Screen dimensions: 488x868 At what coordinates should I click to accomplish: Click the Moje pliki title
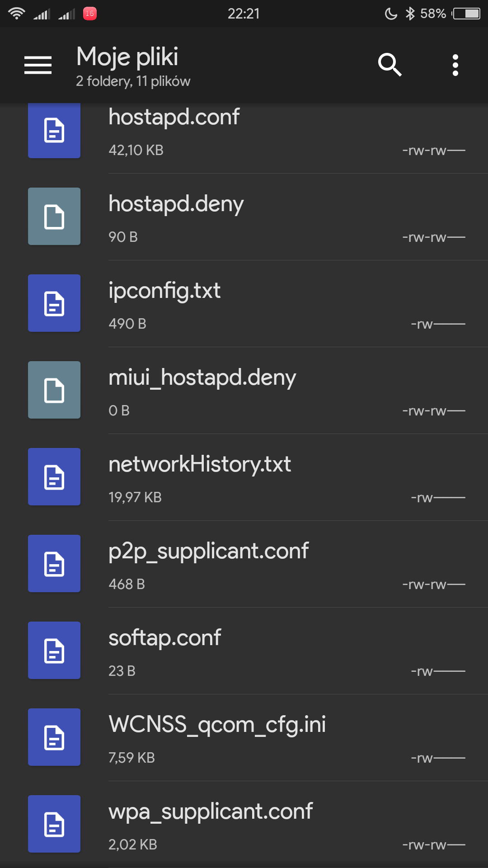coord(127,57)
